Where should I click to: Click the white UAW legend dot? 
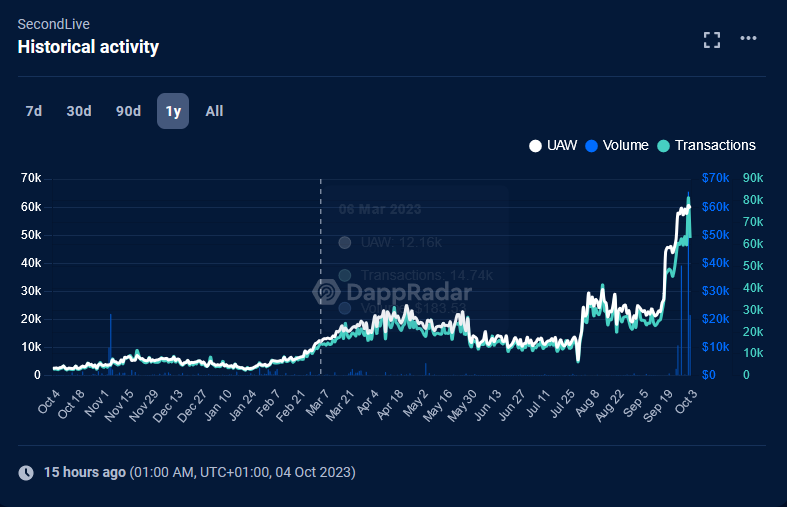click(x=536, y=146)
